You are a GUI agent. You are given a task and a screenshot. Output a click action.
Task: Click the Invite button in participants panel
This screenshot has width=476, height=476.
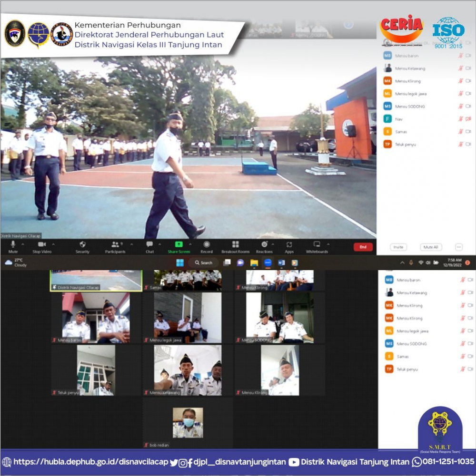tap(398, 247)
